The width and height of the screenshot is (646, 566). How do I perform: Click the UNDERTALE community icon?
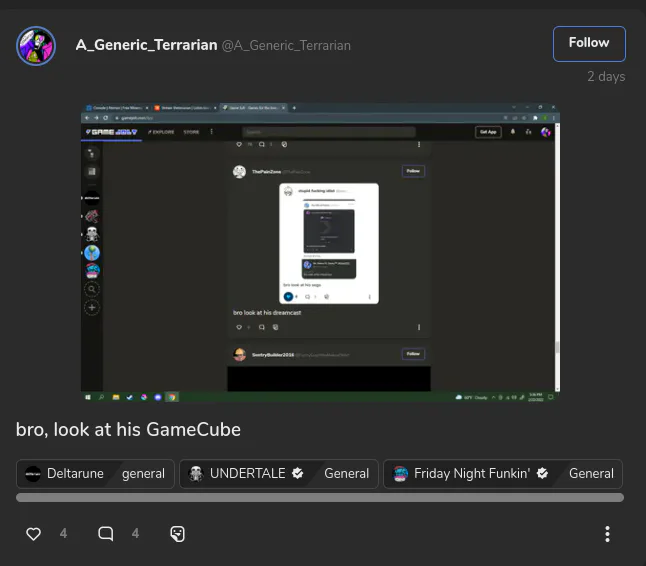[196, 474]
